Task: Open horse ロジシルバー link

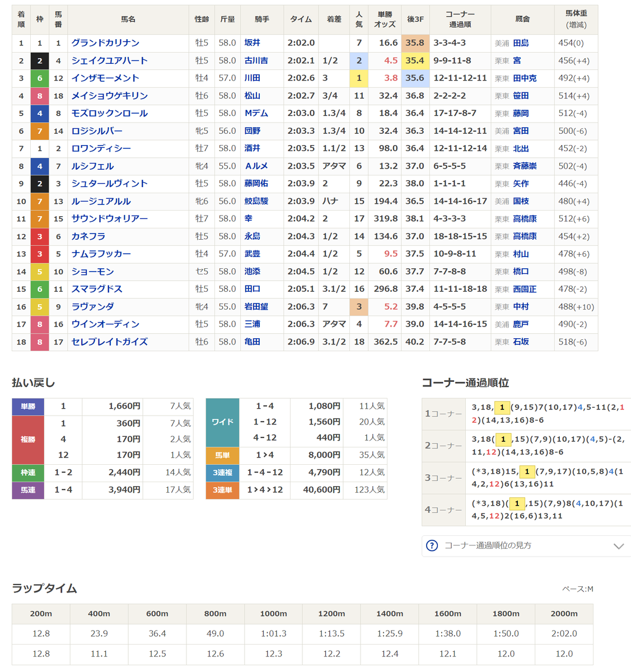Action: point(97,131)
